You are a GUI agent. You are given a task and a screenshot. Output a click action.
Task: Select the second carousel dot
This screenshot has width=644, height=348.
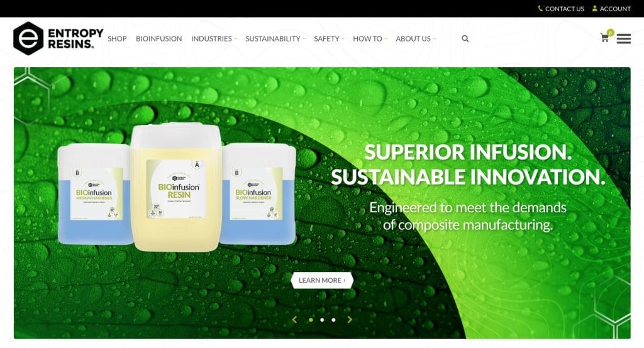322,320
